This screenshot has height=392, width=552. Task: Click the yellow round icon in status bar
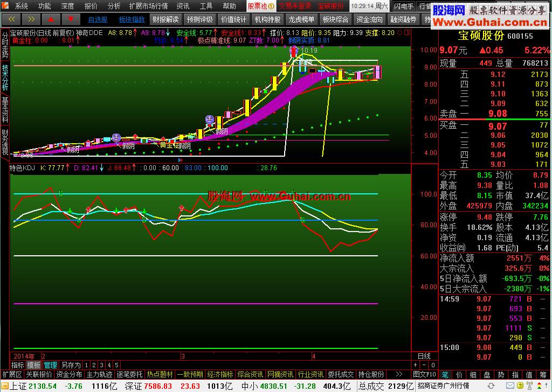click(520, 386)
